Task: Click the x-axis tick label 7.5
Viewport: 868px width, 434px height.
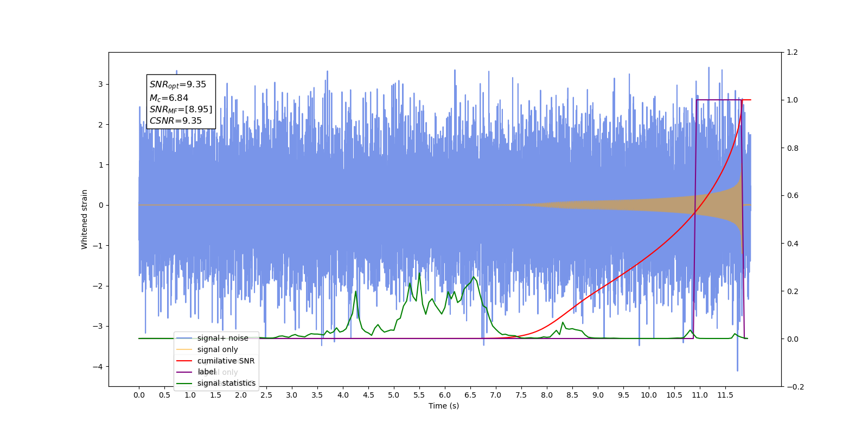Action: (x=521, y=395)
